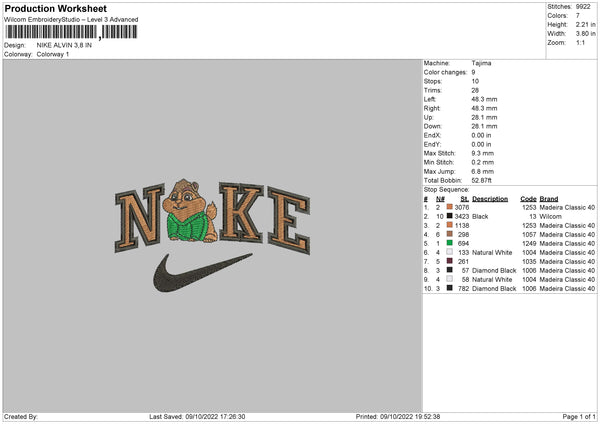Click the stitch count '133' in row 6
The image size is (600, 424).
pos(463,253)
